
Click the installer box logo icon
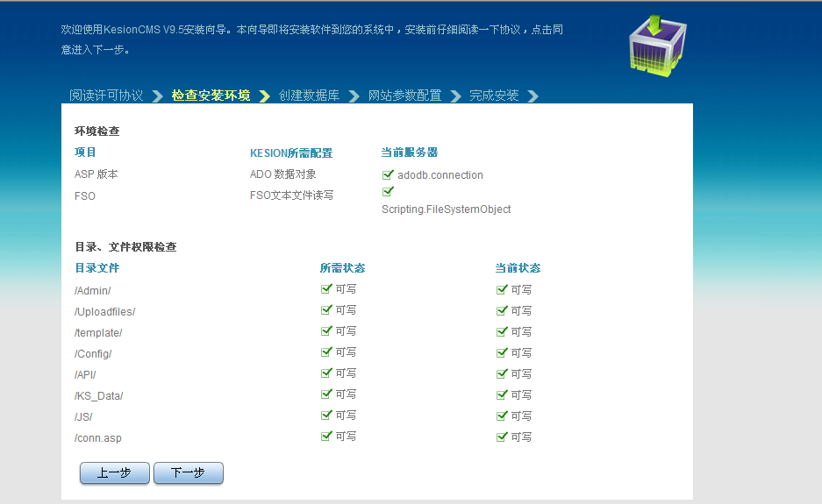658,46
